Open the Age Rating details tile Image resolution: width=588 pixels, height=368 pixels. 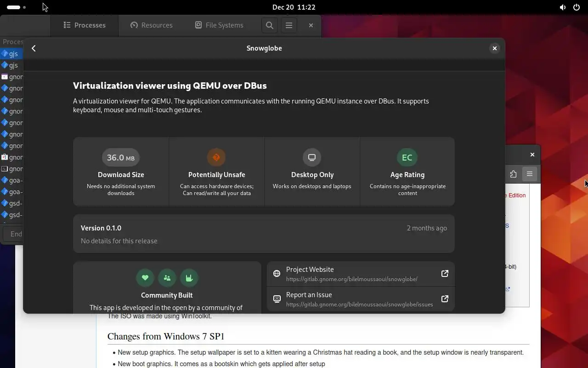(407, 171)
